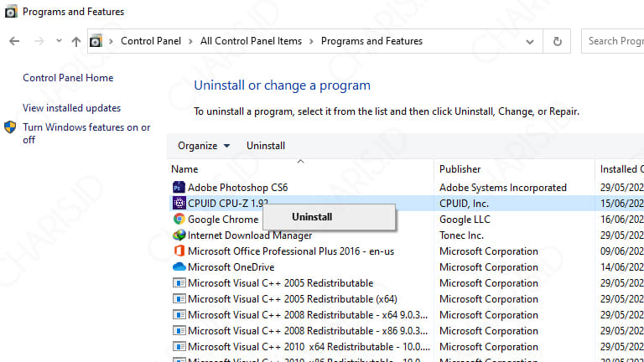Viewport: 644px width, 362px height.
Task: Sort by Installed On column header
Action: point(621,169)
